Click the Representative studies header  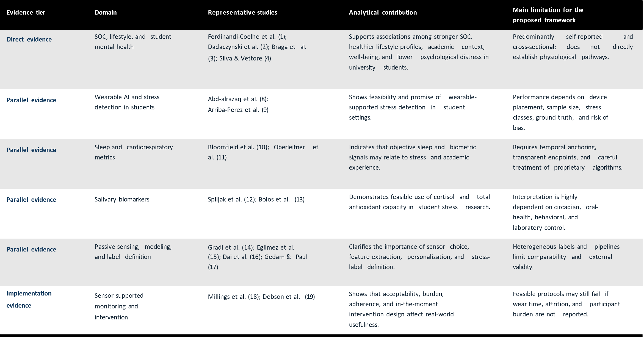pos(242,12)
